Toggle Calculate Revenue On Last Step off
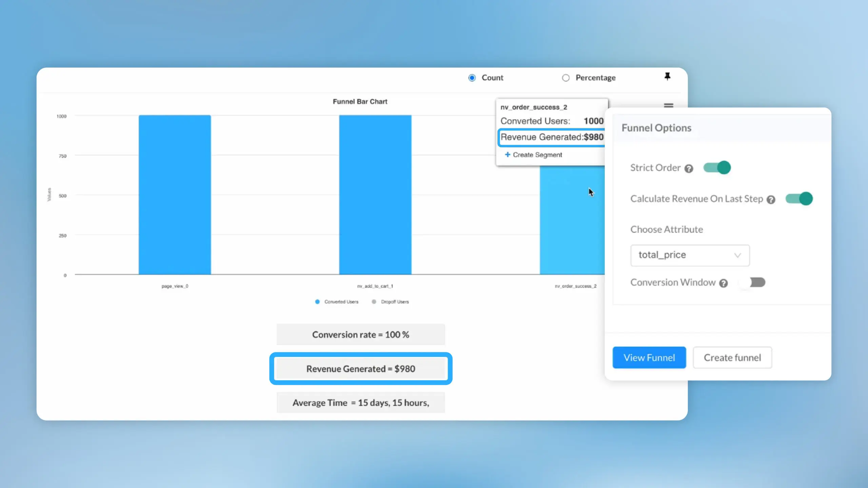 [799, 199]
